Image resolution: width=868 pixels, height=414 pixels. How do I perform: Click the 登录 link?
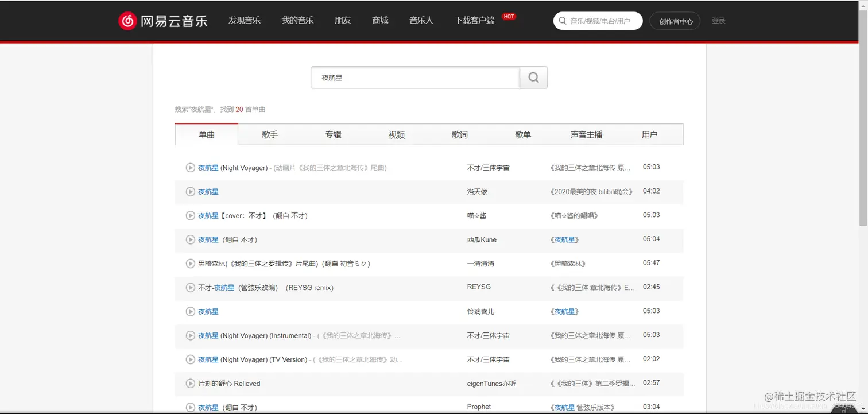tap(719, 21)
